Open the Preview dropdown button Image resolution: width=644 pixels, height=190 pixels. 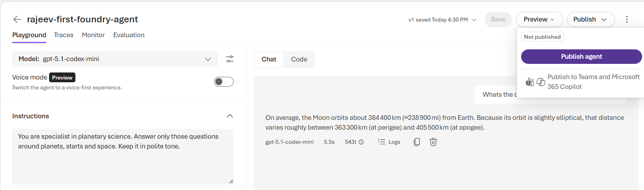(539, 20)
